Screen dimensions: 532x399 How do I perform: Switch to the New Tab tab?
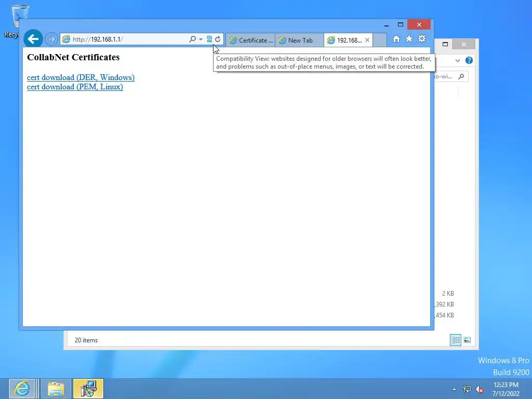[x=300, y=40]
